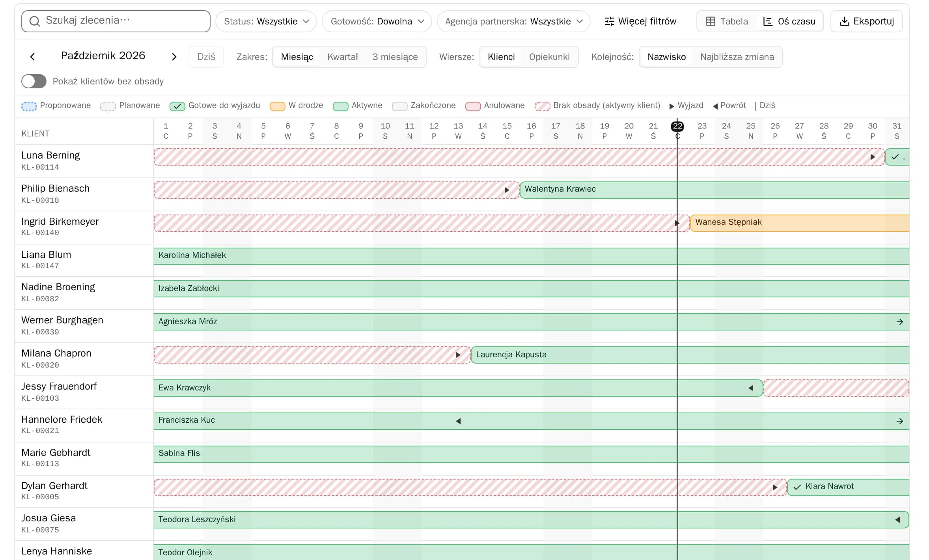Select Kwartał range option
This screenshot has width=929, height=560.
pyautogui.click(x=343, y=57)
